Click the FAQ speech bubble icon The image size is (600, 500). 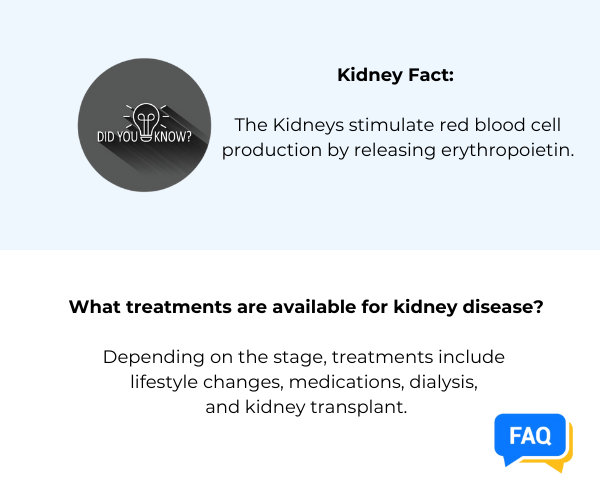(x=529, y=438)
